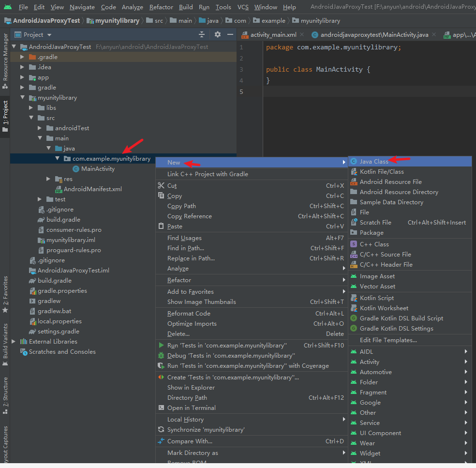Switch to activity_main.xml tab
This screenshot has height=468, width=476.
[x=273, y=35]
